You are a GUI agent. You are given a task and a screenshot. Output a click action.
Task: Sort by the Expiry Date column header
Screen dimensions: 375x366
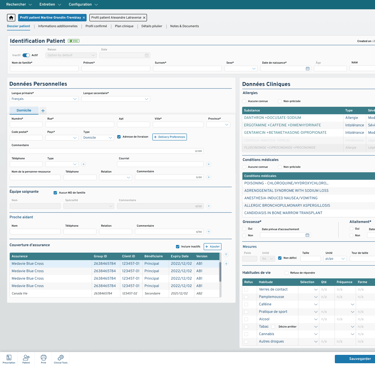pyautogui.click(x=180, y=256)
